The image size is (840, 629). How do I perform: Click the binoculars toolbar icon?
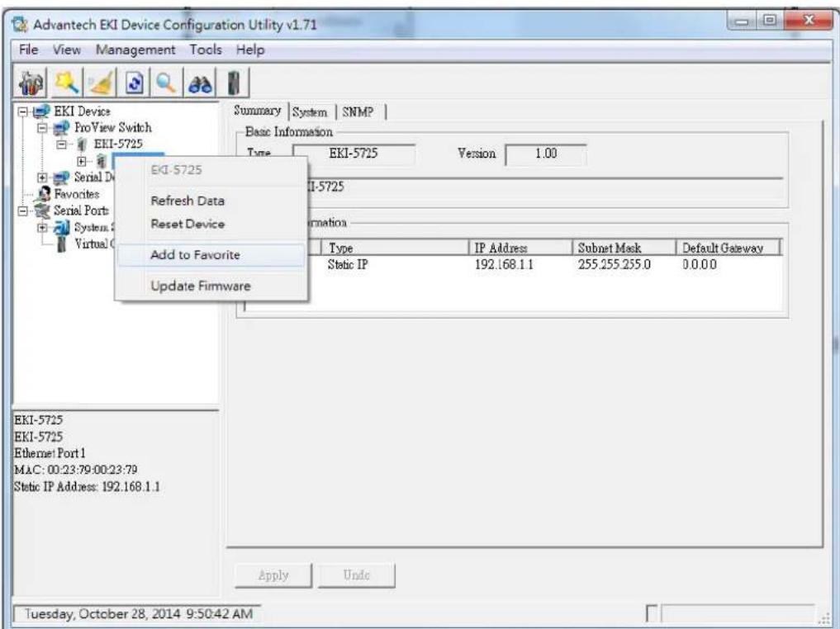tap(200, 83)
